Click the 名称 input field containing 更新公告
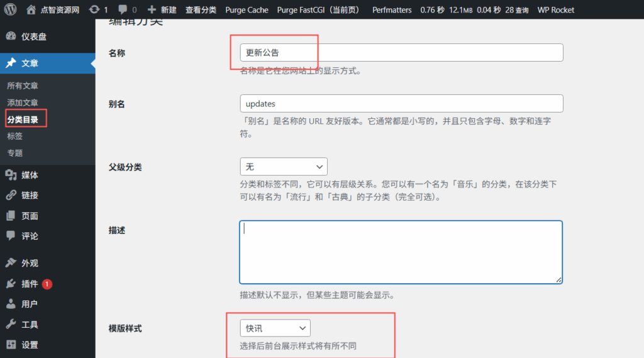Screen dimensions: 644x358 click(401, 52)
